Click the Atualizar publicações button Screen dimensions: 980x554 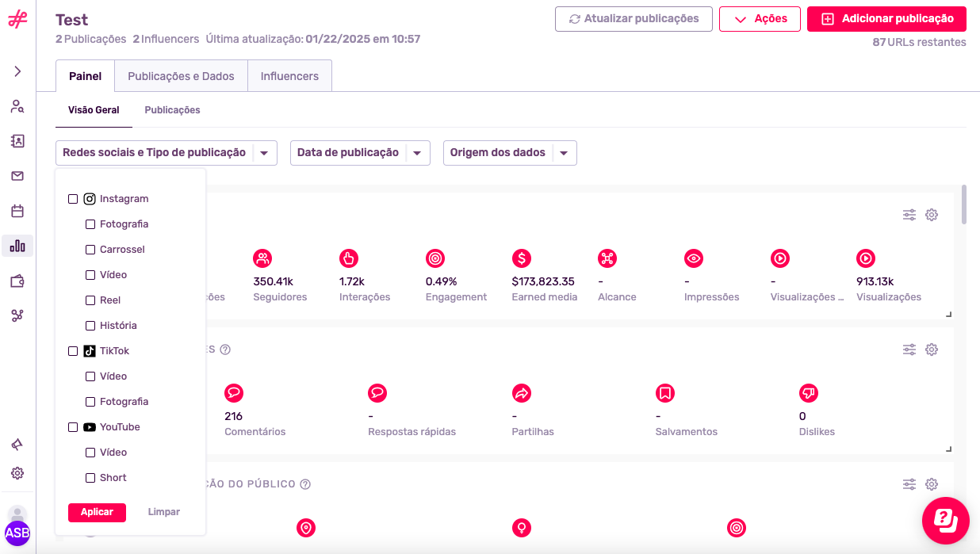[x=634, y=19]
